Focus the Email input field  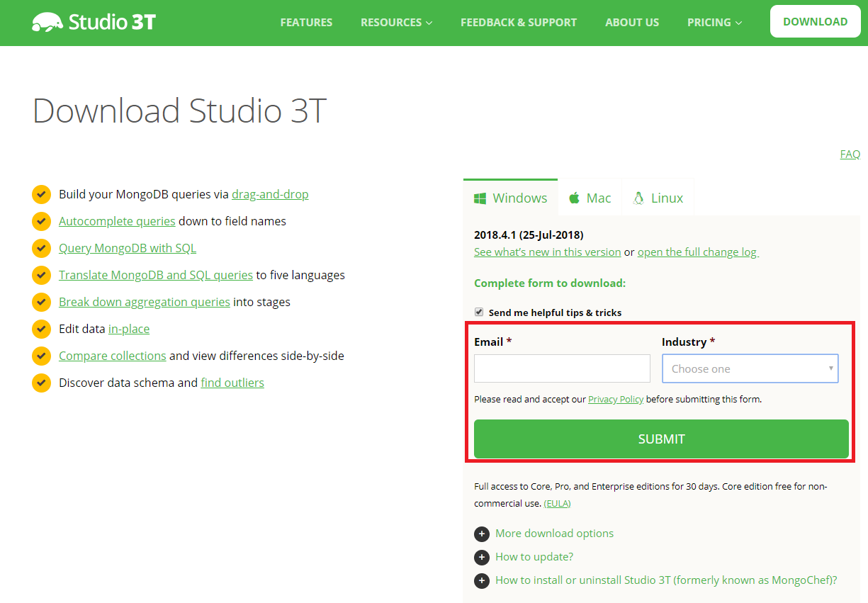pyautogui.click(x=562, y=368)
